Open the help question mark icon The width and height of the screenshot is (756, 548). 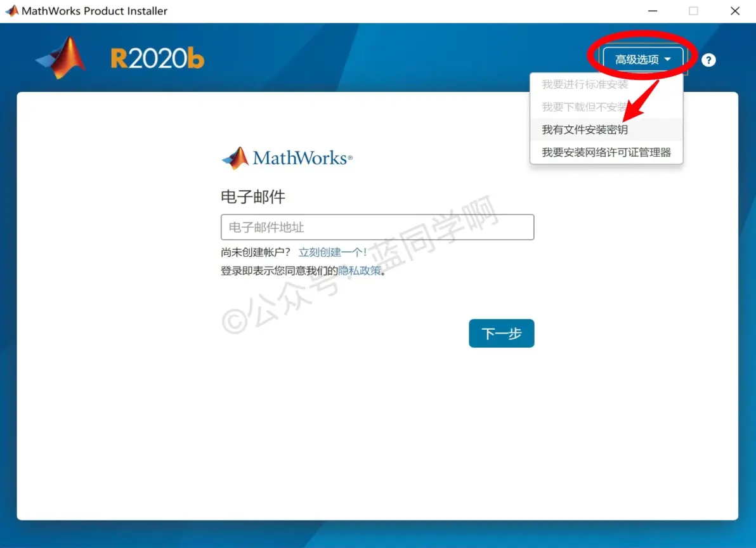tap(708, 60)
